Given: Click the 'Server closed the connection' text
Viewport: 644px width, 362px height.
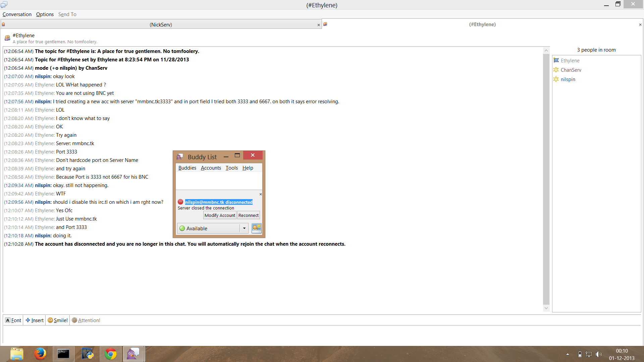Looking at the screenshot, I should pos(206,208).
